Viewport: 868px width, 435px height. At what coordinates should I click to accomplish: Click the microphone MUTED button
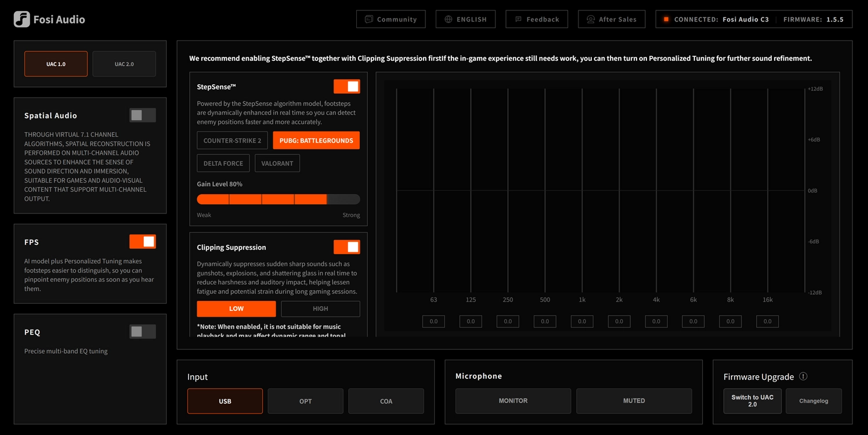(x=634, y=401)
